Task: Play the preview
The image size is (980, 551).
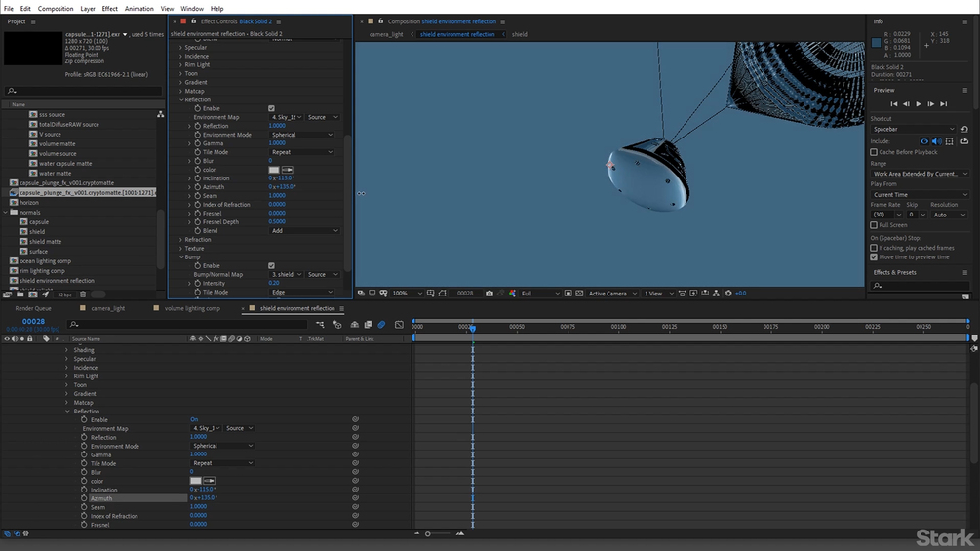Action: pyautogui.click(x=919, y=103)
